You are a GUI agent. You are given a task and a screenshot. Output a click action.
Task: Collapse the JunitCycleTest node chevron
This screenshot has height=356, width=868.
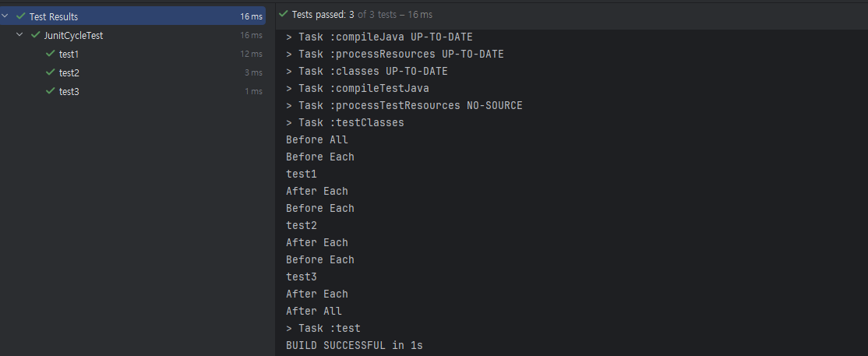20,35
